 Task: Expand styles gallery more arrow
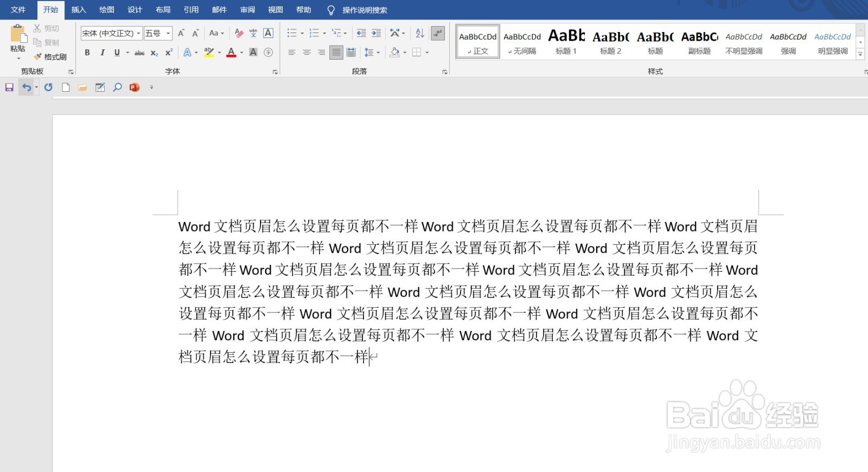pyautogui.click(x=860, y=54)
